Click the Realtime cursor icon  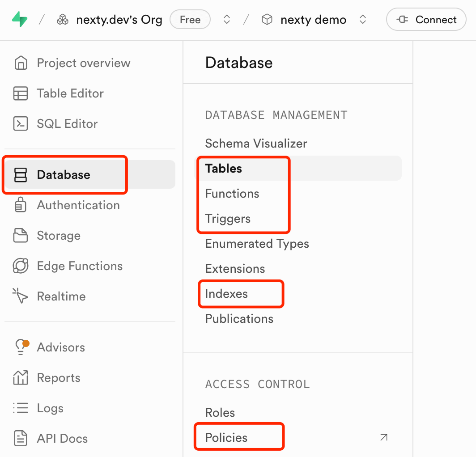pyautogui.click(x=20, y=296)
